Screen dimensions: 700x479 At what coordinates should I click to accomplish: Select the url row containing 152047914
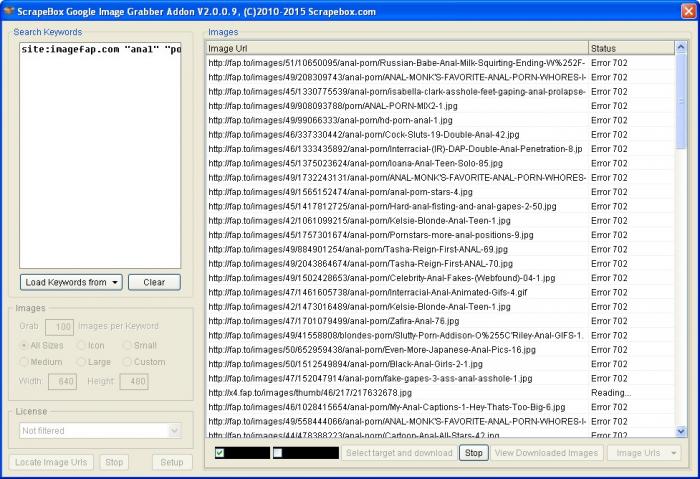coord(440,379)
